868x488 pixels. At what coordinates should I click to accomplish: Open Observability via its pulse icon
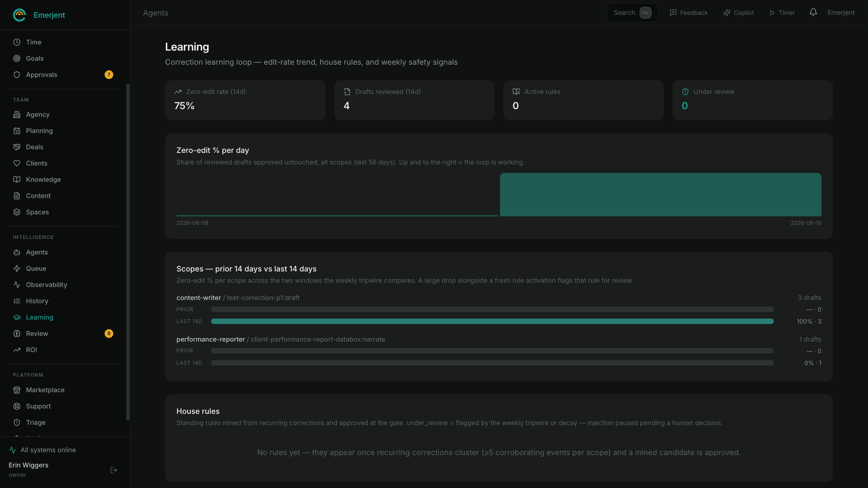pos(17,284)
